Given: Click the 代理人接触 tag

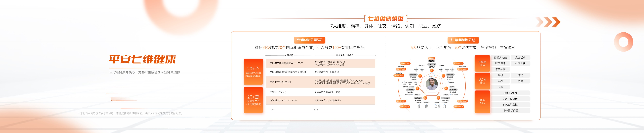Looking at the screenshot, I should (500, 58).
